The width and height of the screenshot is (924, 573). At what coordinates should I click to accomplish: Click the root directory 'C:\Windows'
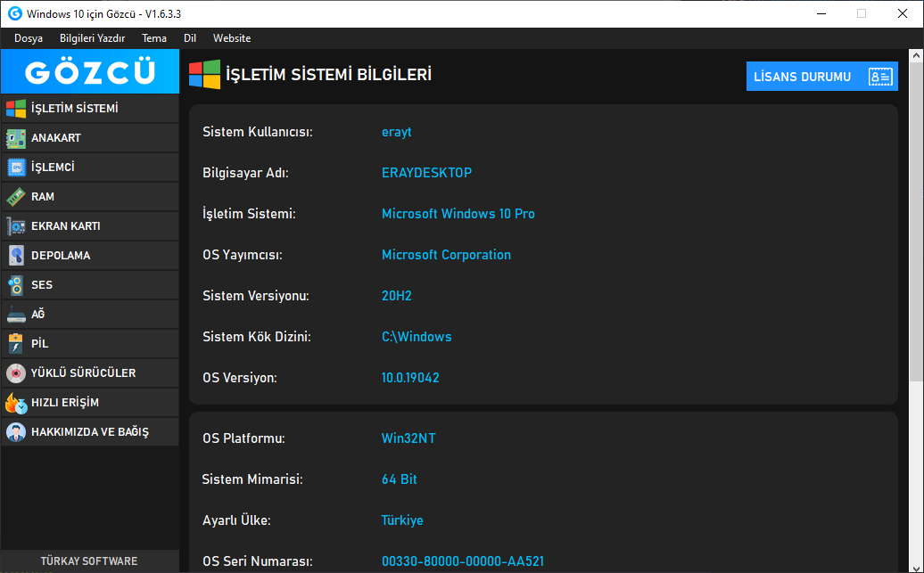(x=417, y=337)
